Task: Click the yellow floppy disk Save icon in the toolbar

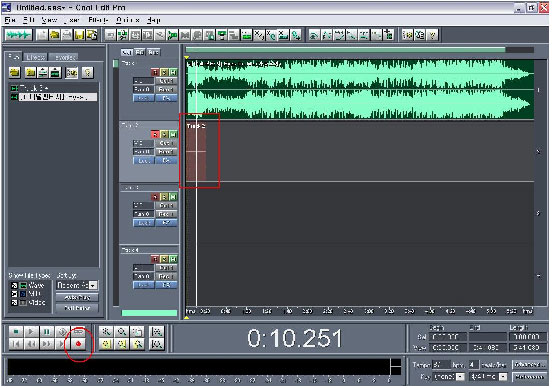Action: [x=80, y=35]
